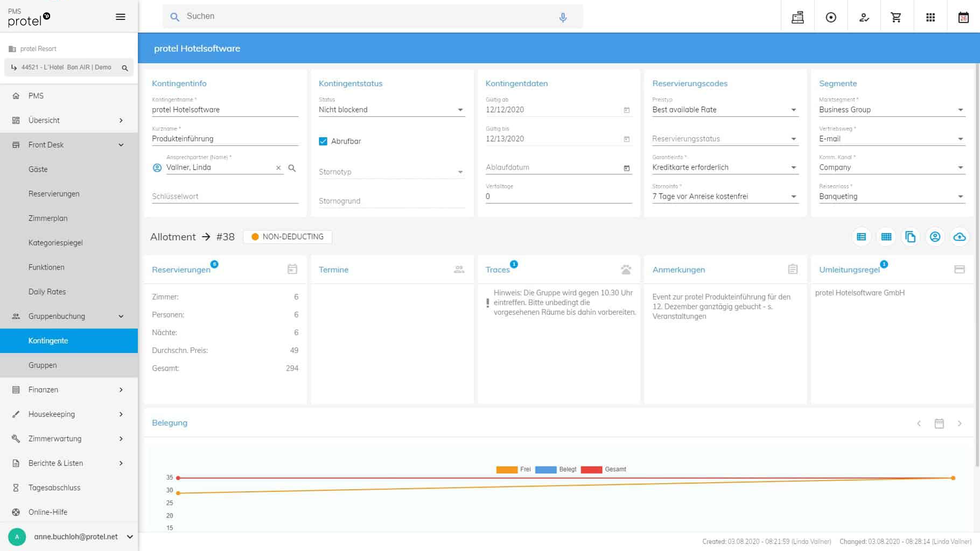
Task: Click the Reservierungen card calendar icon
Action: click(x=292, y=269)
